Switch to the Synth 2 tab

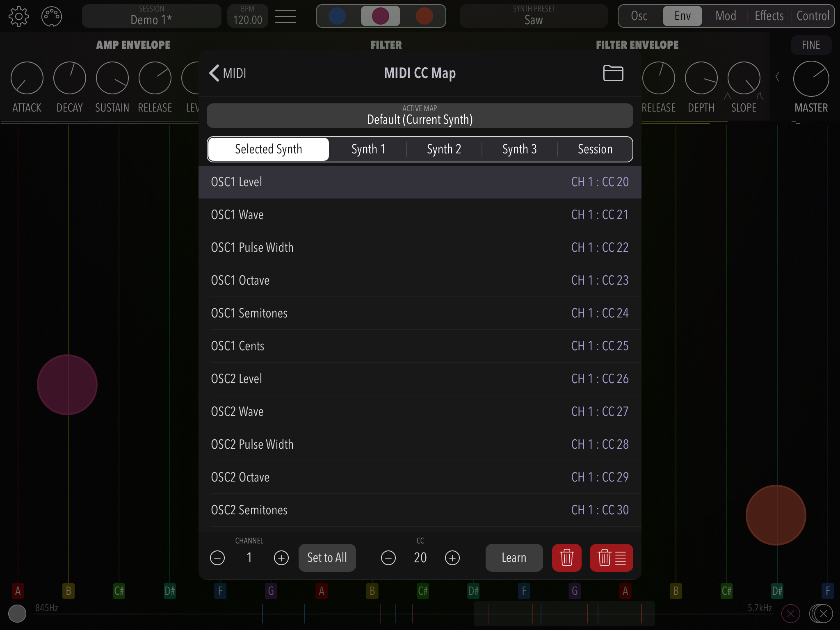(444, 149)
